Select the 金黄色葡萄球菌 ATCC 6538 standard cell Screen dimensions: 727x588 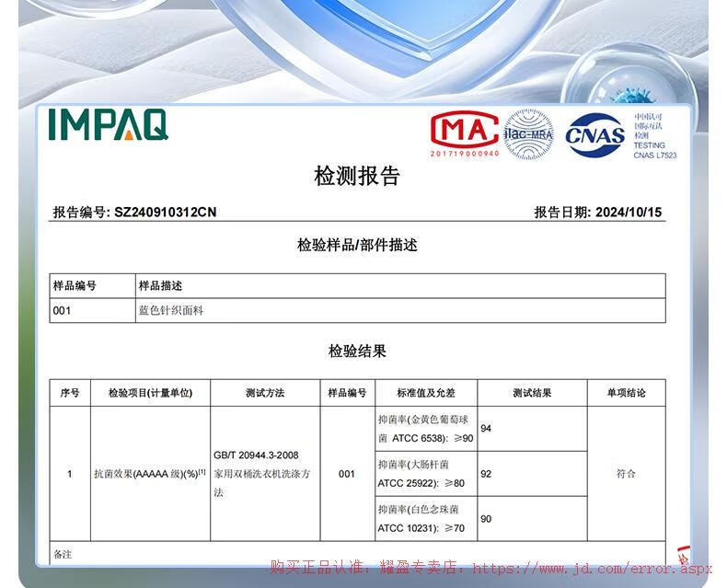click(x=426, y=429)
